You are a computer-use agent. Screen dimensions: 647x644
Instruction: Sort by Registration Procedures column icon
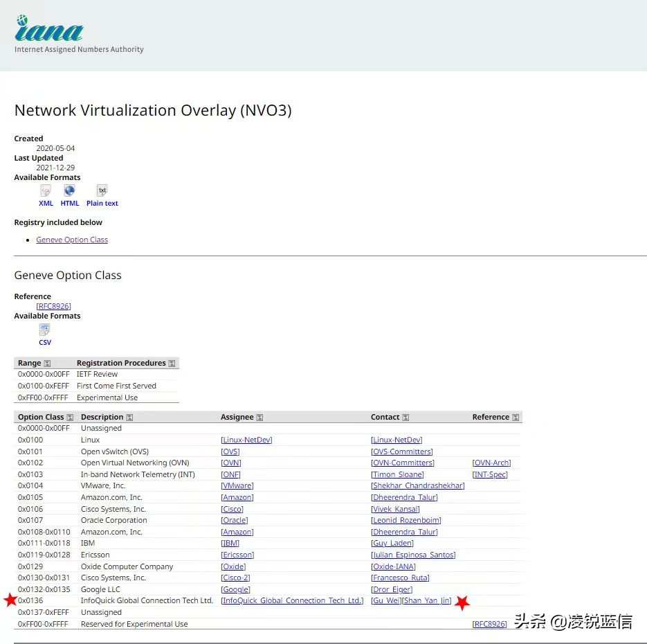coord(172,364)
